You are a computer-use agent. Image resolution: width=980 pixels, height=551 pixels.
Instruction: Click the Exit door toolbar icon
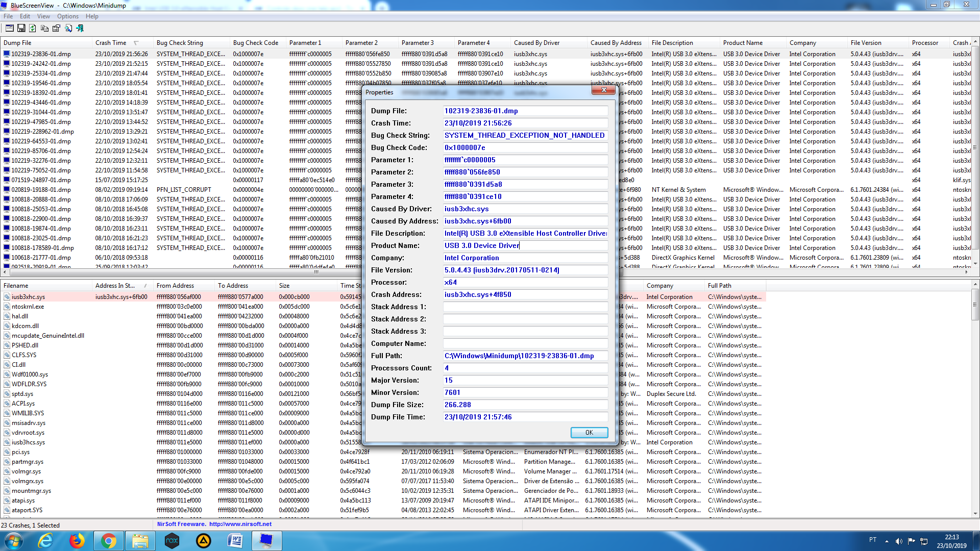click(80, 28)
